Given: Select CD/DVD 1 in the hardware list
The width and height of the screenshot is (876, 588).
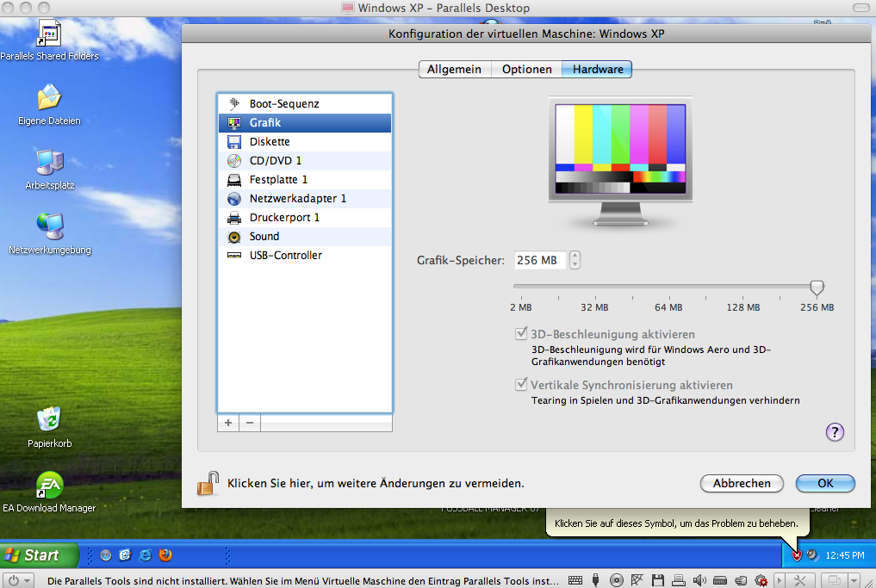Looking at the screenshot, I should click(305, 161).
